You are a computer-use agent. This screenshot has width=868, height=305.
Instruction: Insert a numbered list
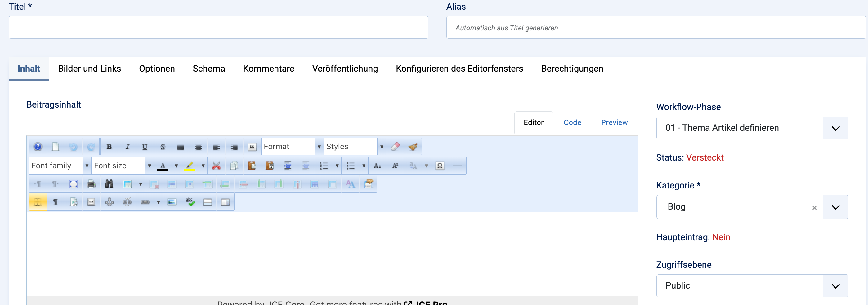[324, 166]
